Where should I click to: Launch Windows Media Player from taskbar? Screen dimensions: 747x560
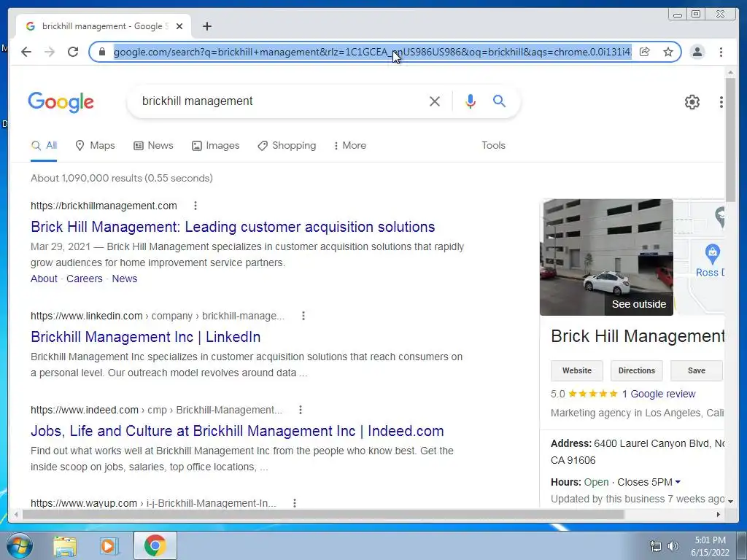[109, 546]
